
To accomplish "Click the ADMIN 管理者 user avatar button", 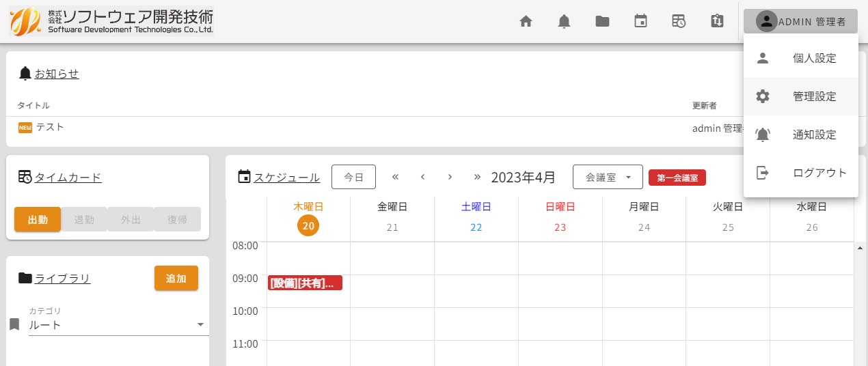I will click(x=800, y=21).
